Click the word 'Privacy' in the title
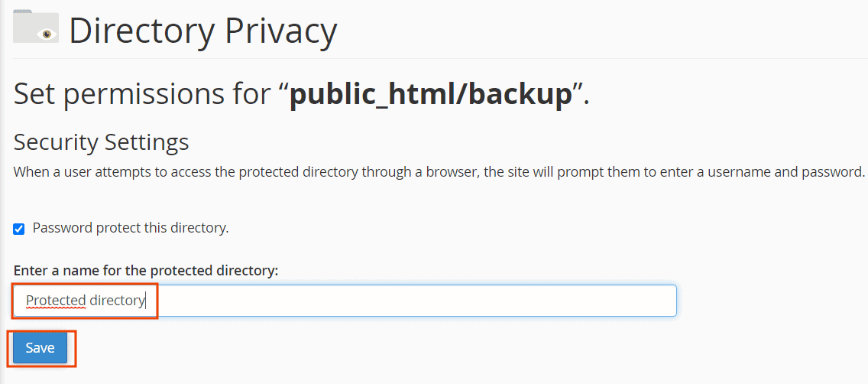868x384 pixels. [x=280, y=31]
